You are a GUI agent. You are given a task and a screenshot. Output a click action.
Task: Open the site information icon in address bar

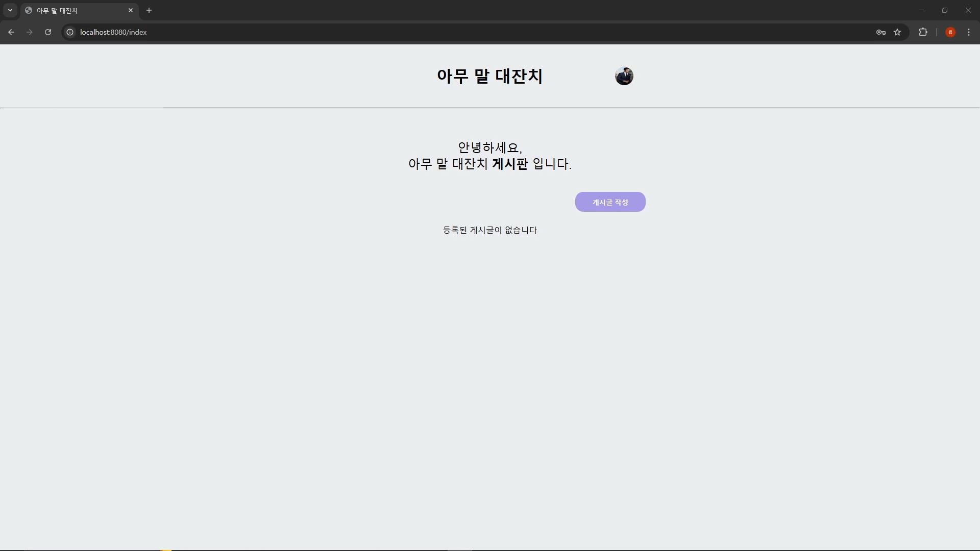[x=70, y=32]
